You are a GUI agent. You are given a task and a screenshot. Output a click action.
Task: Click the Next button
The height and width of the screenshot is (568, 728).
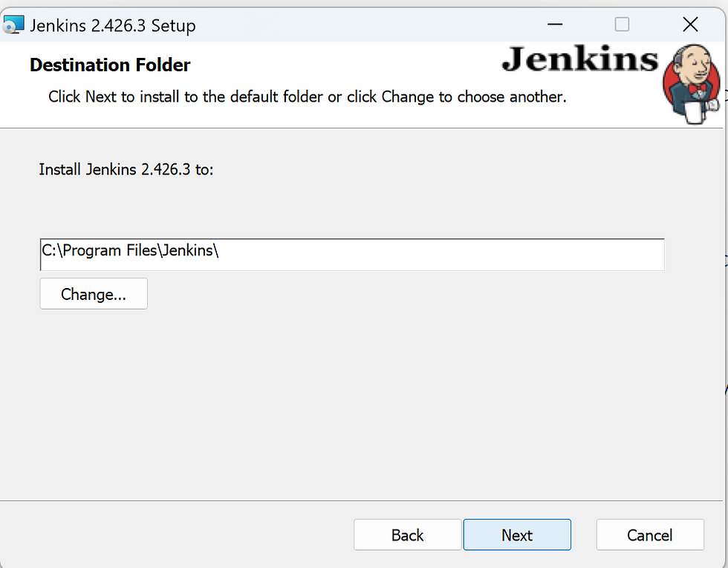pos(517,535)
